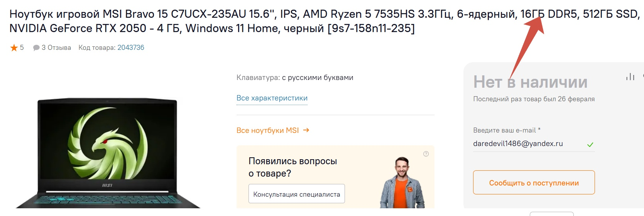Click the "Нет в наличии" status heading

tap(530, 82)
